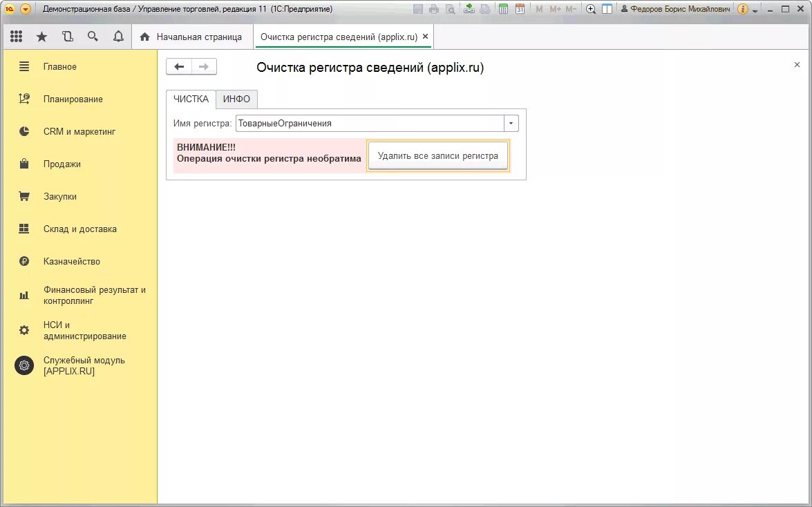This screenshot has height=507, width=812.
Task: Click the second disabled printer icon in title bar
Action: pos(485,9)
